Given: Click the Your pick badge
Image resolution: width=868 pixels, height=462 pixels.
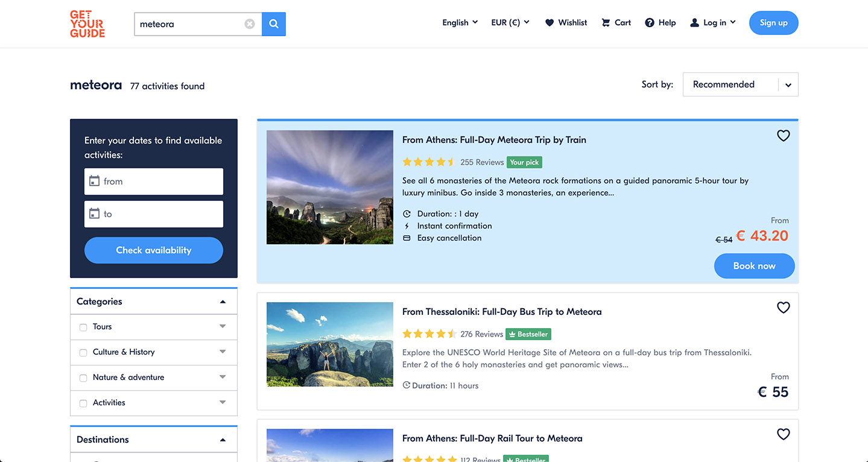Looking at the screenshot, I should [524, 162].
